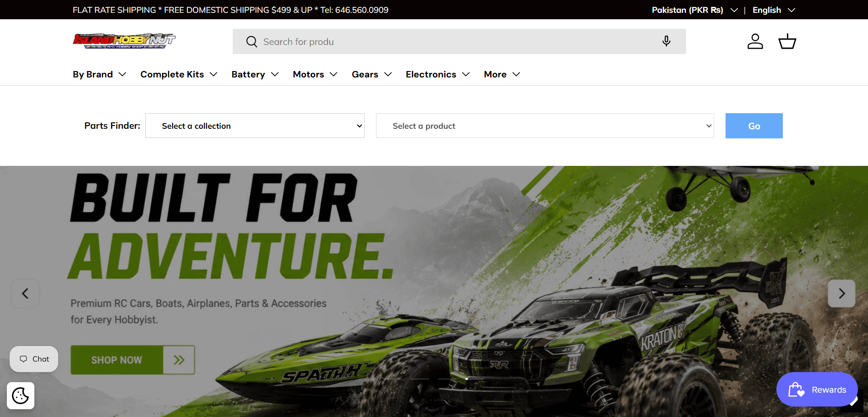Click the phone number 646.560.0909
The height and width of the screenshot is (417, 868).
(361, 10)
